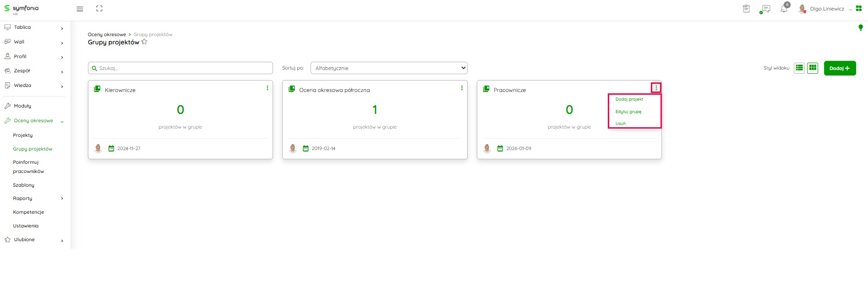Viewport: 868px width, 281px height.
Task: Open the clipboard tasks icon
Action: click(746, 9)
